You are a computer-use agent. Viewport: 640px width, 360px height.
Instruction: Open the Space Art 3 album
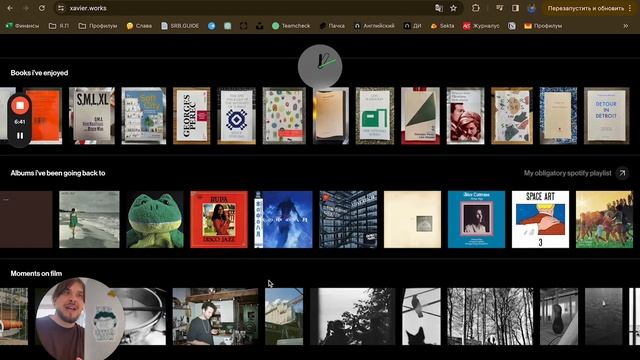point(540,220)
